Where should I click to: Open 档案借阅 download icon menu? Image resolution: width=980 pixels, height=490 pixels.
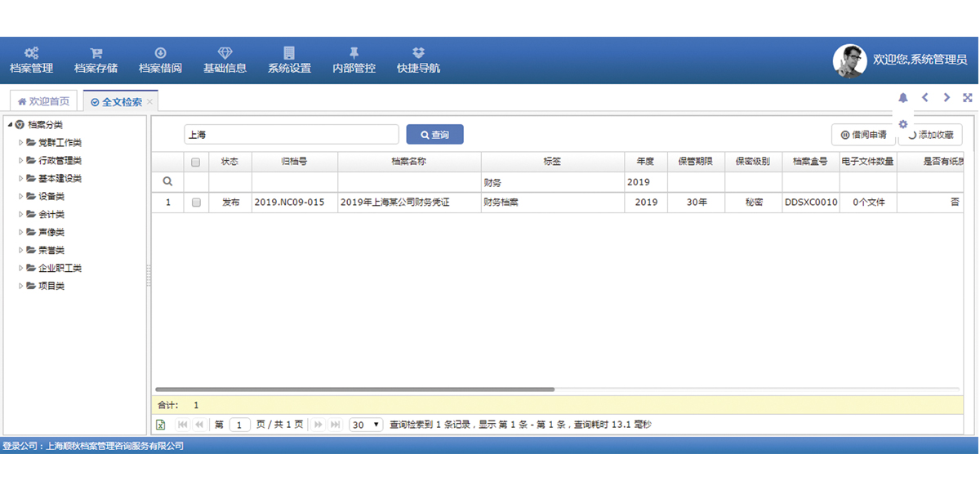[160, 53]
